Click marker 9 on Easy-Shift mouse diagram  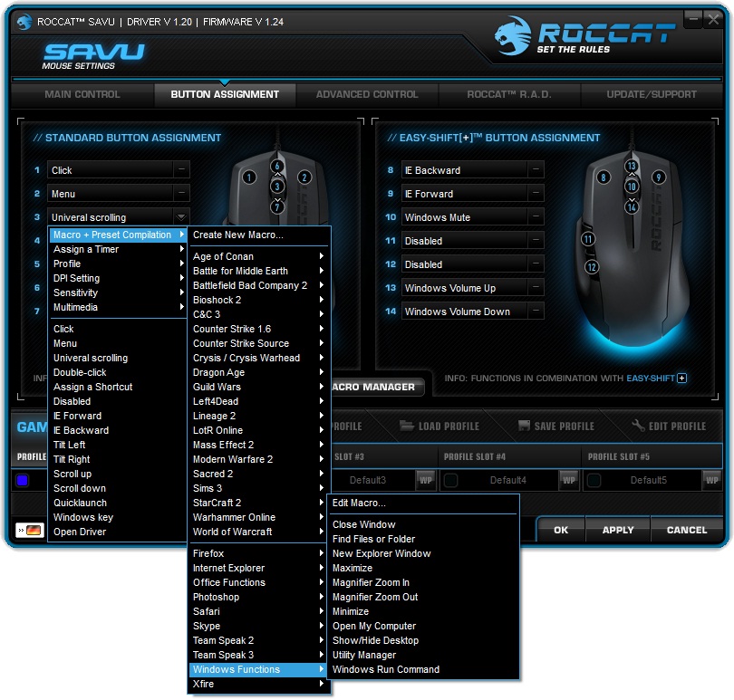tap(659, 177)
